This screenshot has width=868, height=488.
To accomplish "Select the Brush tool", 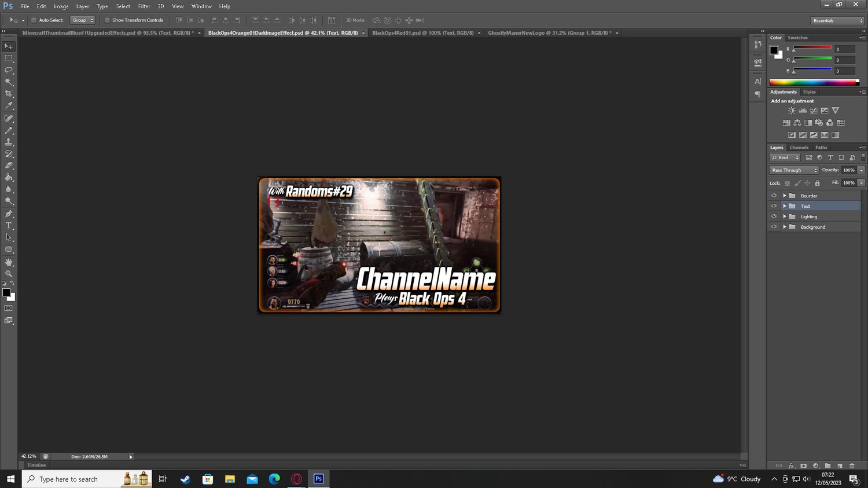I will pyautogui.click(x=9, y=130).
